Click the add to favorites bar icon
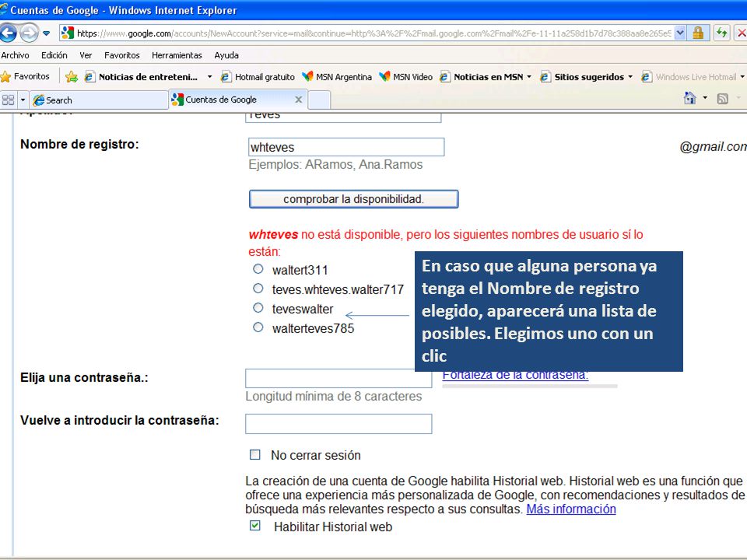Viewport: 747px width, 560px height. tap(72, 77)
